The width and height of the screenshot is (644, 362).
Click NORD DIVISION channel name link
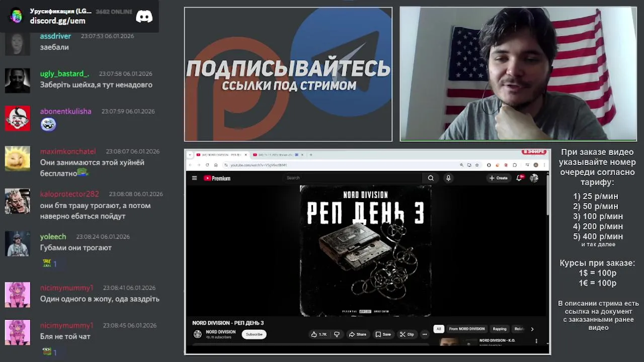click(220, 332)
